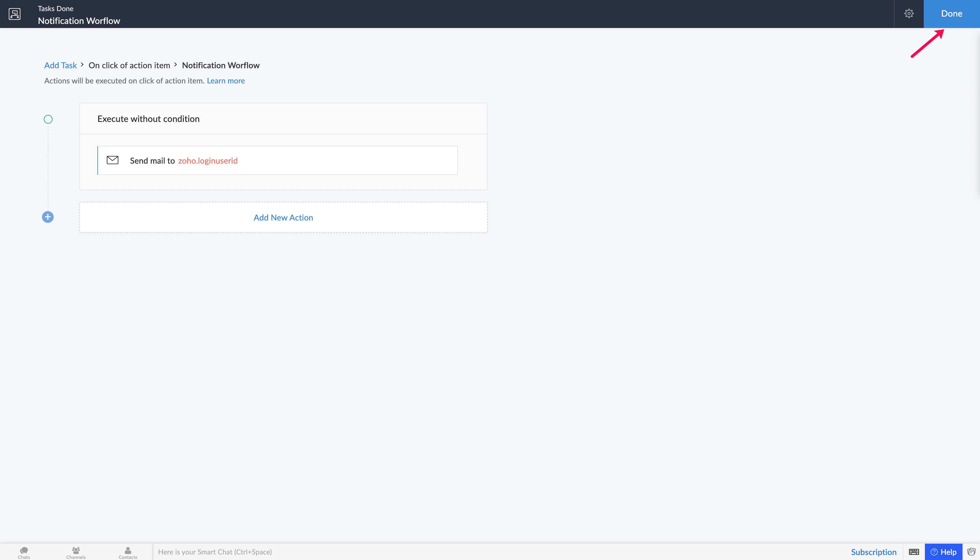The image size is (980, 560).
Task: Click the envelope icon in the mail action
Action: point(112,160)
